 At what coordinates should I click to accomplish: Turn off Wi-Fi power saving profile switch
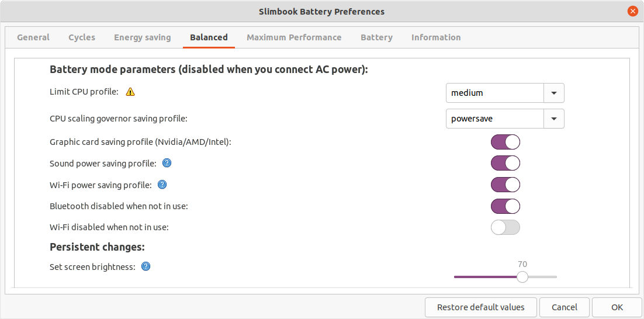tap(505, 185)
